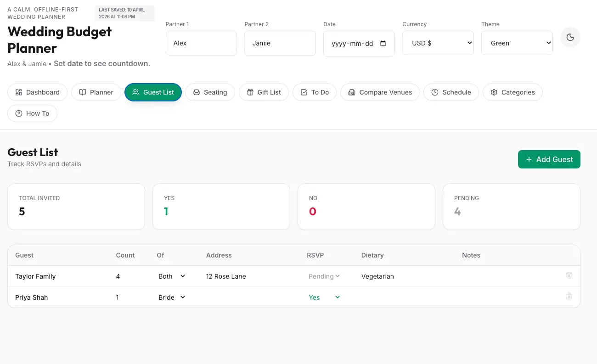Delete the Taylor Family guest row
Image resolution: width=597 pixels, height=364 pixels.
click(x=569, y=275)
